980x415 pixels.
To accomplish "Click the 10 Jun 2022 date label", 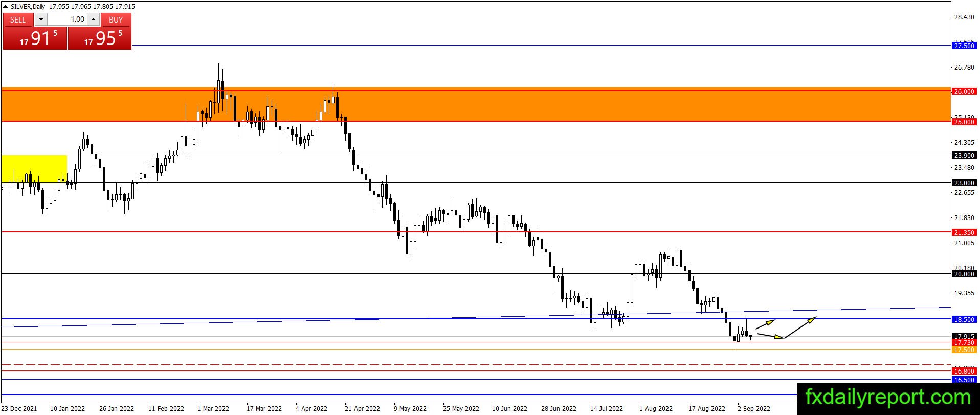I will [x=509, y=409].
